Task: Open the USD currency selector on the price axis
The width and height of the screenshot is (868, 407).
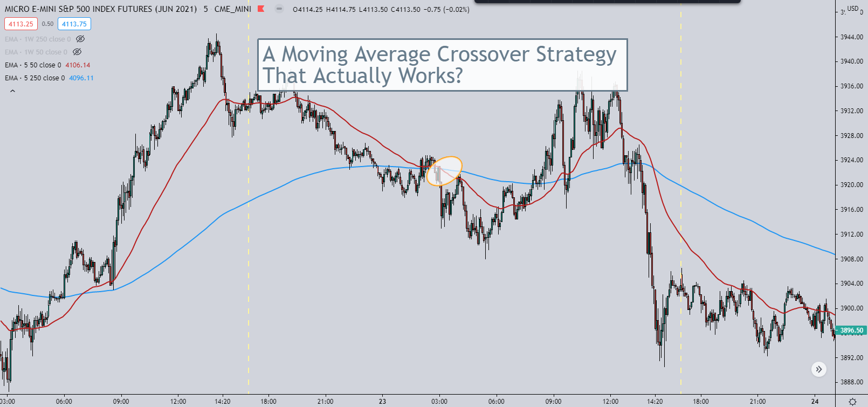Action: (853, 8)
